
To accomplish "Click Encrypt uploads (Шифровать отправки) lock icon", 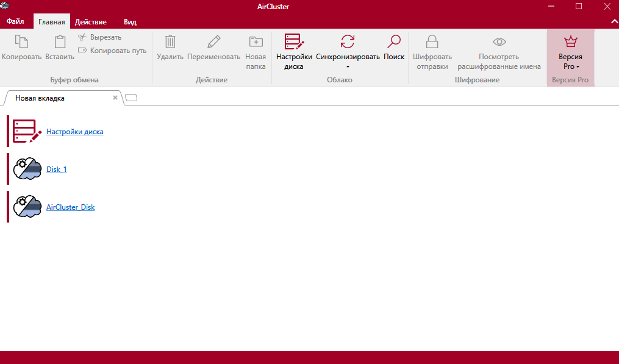I will pos(432,41).
